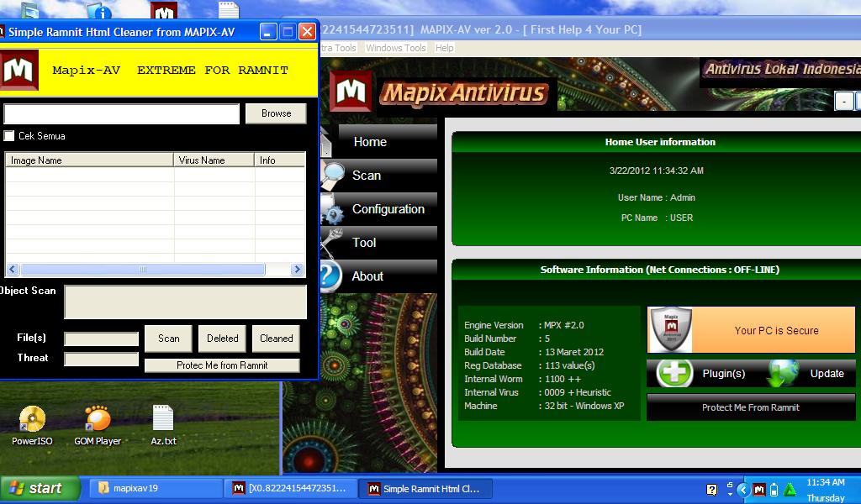Click the list's left scroll arrow
The height and width of the screenshot is (504, 861).
[13, 270]
